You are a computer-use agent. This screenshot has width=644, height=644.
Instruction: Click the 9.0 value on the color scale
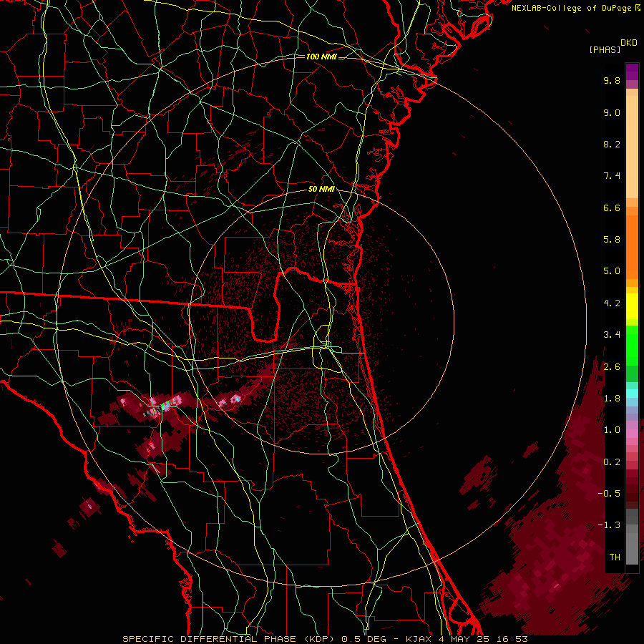point(612,112)
